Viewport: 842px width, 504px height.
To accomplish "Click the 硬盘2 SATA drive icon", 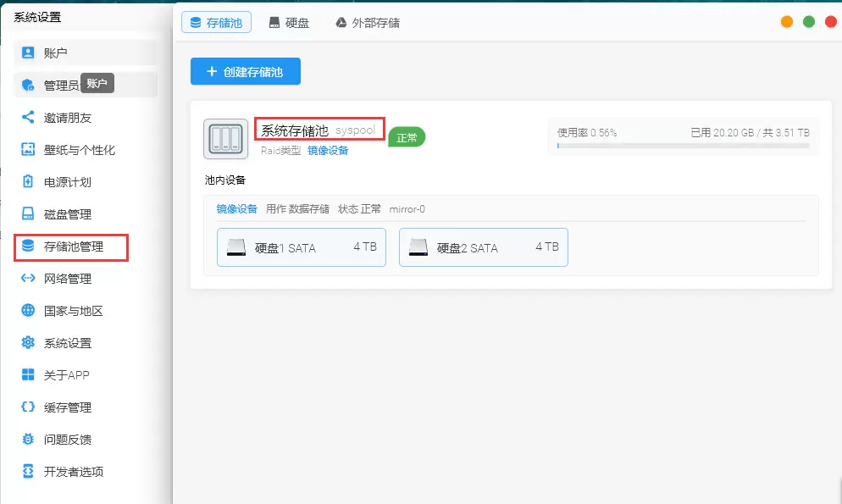I will 418,247.
